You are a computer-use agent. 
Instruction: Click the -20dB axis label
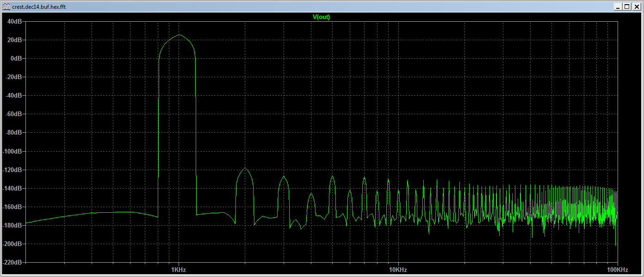point(13,77)
